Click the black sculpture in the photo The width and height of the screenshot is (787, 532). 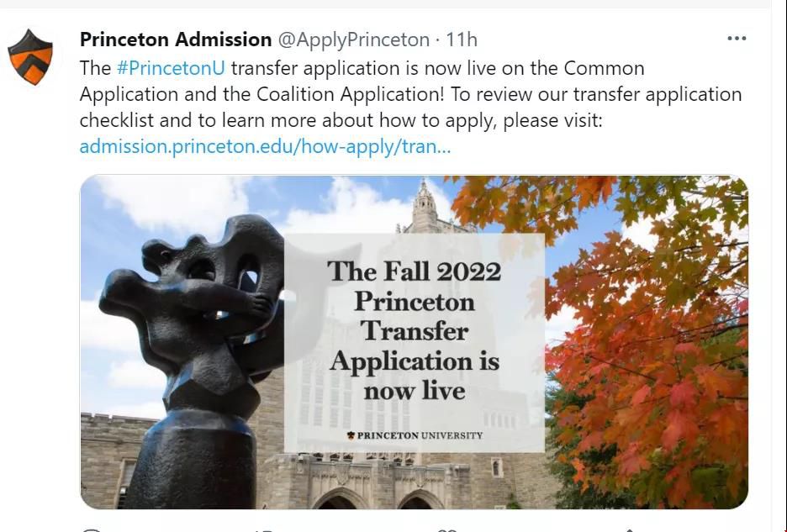pos(200,336)
